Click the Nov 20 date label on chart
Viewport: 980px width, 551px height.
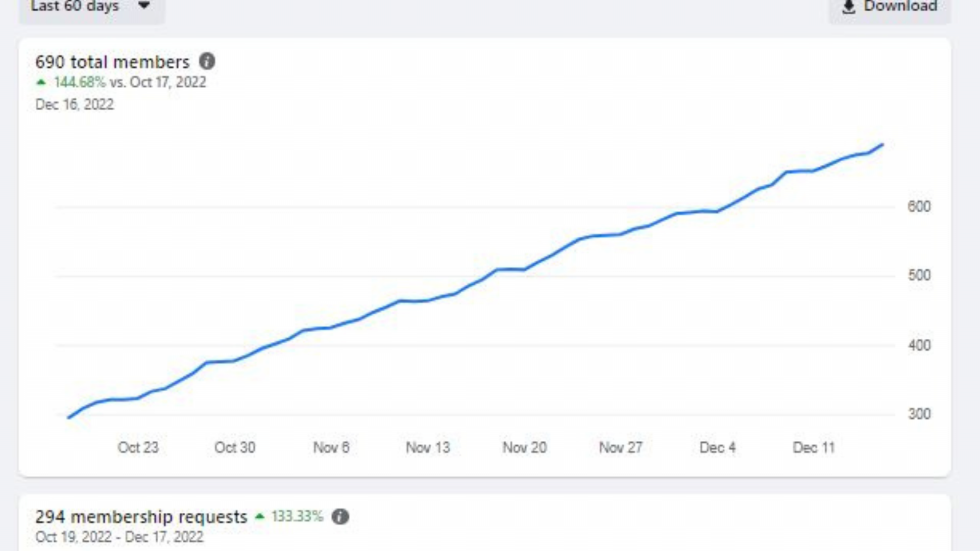[525, 447]
